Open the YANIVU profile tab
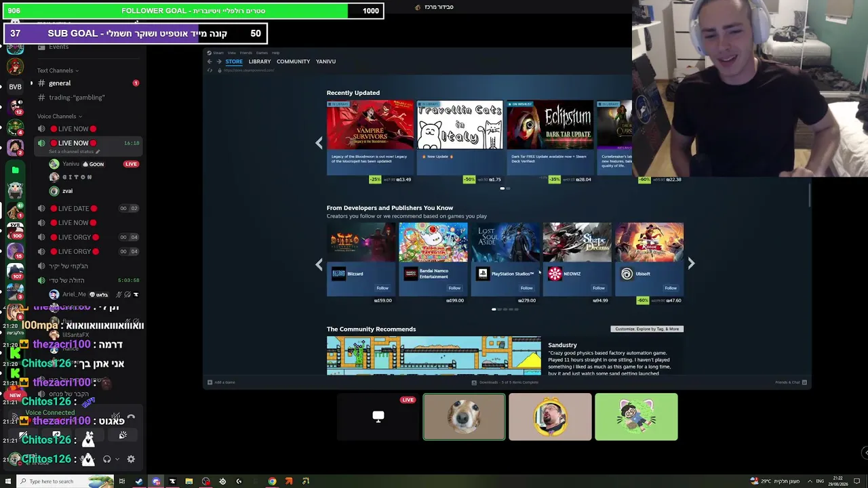This screenshot has height=488, width=868. tap(325, 62)
